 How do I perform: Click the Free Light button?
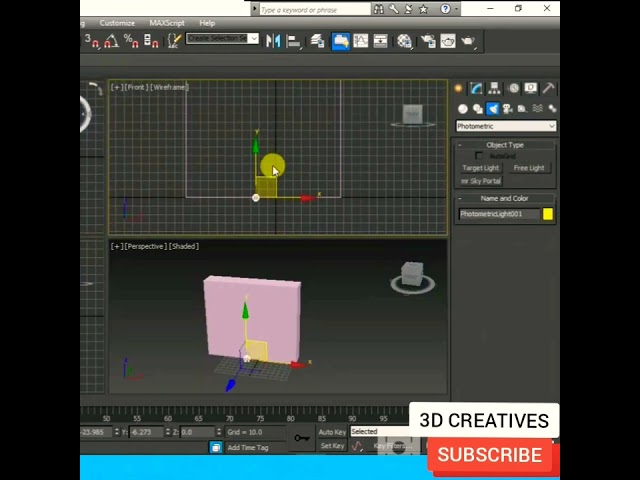(x=529, y=168)
